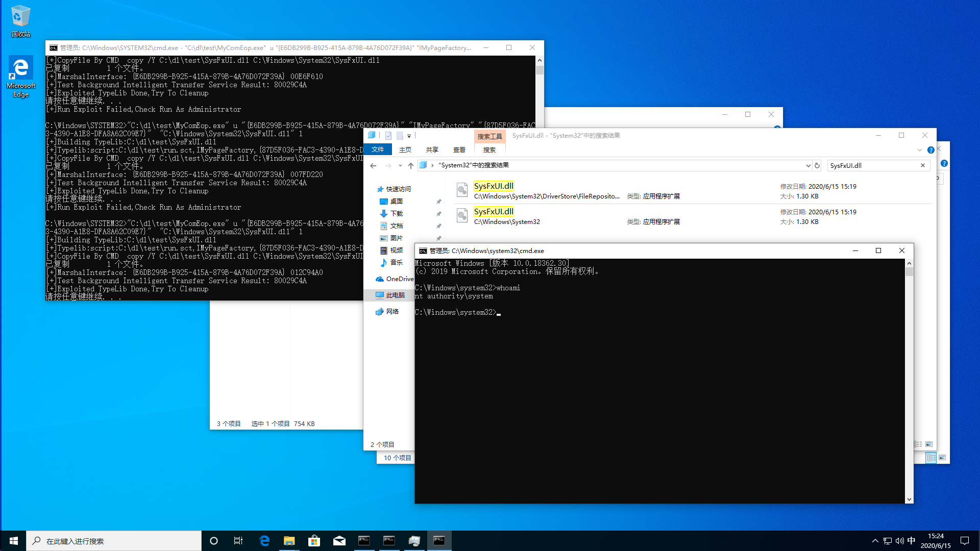This screenshot has width=980, height=551.
Task: Go forward in Explorer search window
Action: click(x=388, y=165)
